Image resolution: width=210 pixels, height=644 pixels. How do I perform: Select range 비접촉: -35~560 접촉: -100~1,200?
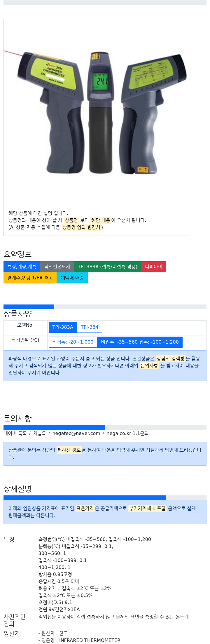click(140, 342)
